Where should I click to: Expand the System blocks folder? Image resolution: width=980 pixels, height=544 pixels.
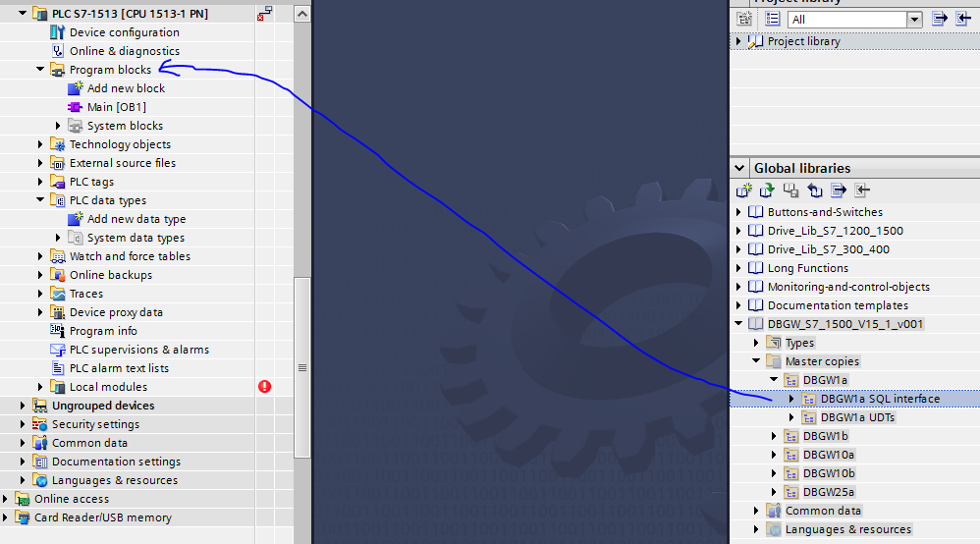coord(58,126)
